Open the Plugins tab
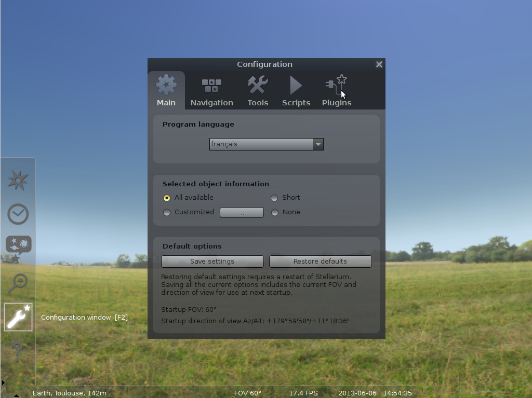The height and width of the screenshot is (398, 532). click(x=337, y=90)
